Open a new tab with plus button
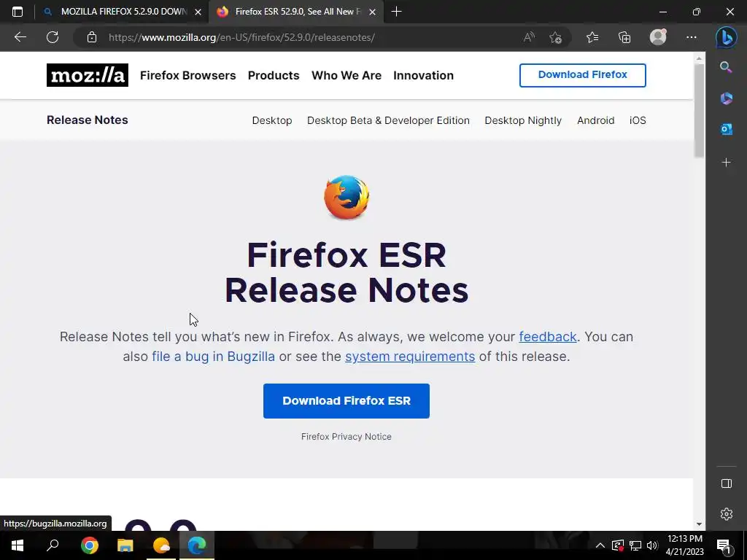Viewport: 747px width, 560px height. tap(396, 12)
